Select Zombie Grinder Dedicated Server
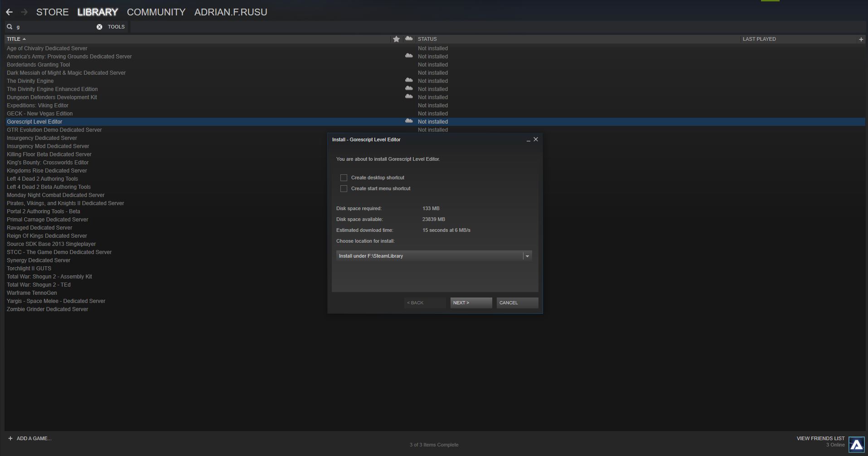The image size is (868, 456). 48,309
